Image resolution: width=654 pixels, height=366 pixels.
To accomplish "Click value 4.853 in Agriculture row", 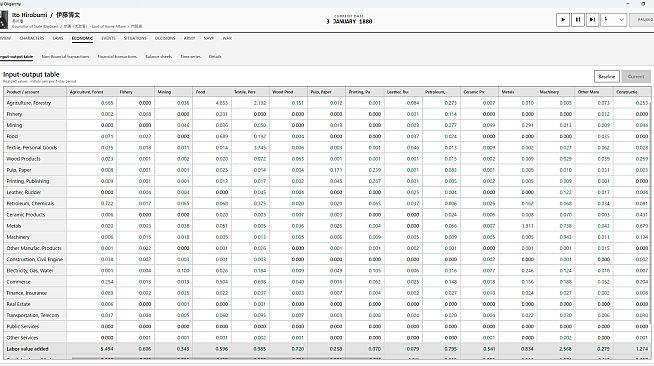I will coord(221,103).
